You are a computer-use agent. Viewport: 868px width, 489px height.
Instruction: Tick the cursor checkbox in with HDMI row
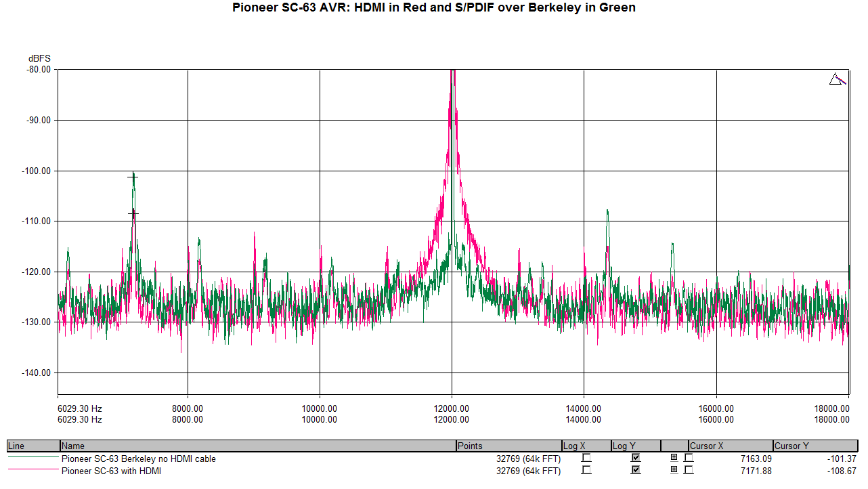689,470
